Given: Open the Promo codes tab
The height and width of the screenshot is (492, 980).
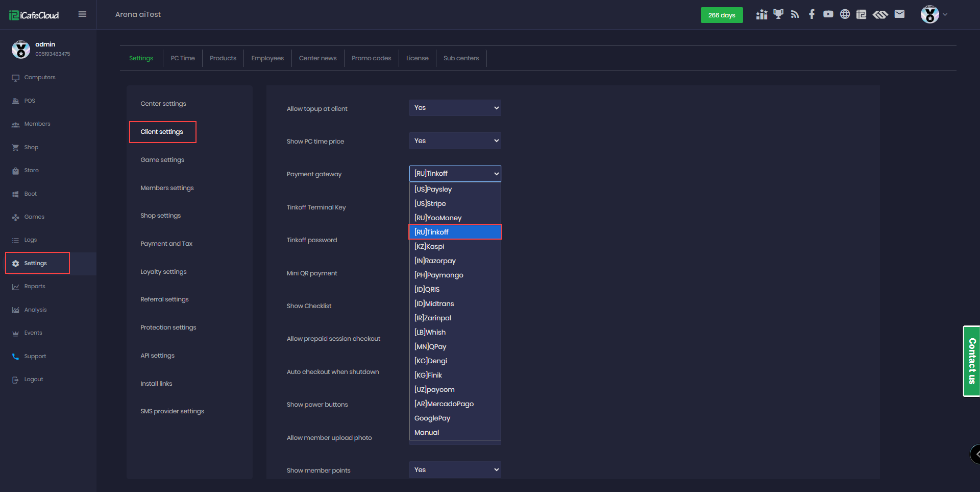Looking at the screenshot, I should pos(371,58).
